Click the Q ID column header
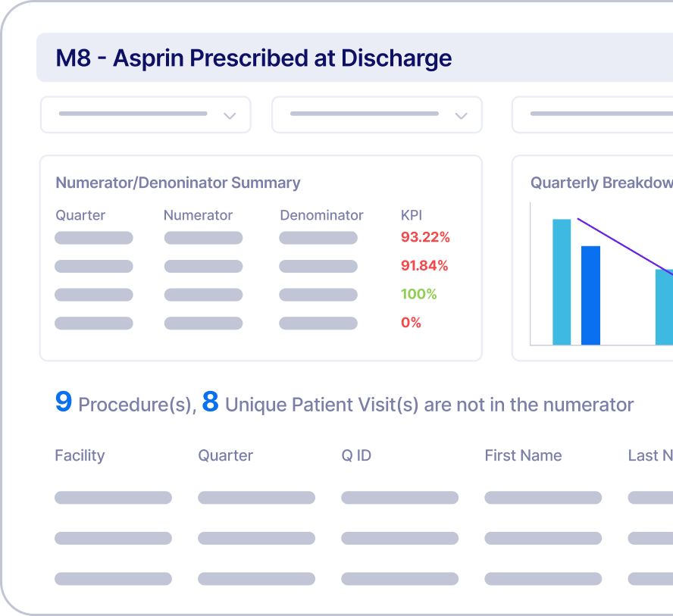This screenshot has width=673, height=616. click(355, 455)
